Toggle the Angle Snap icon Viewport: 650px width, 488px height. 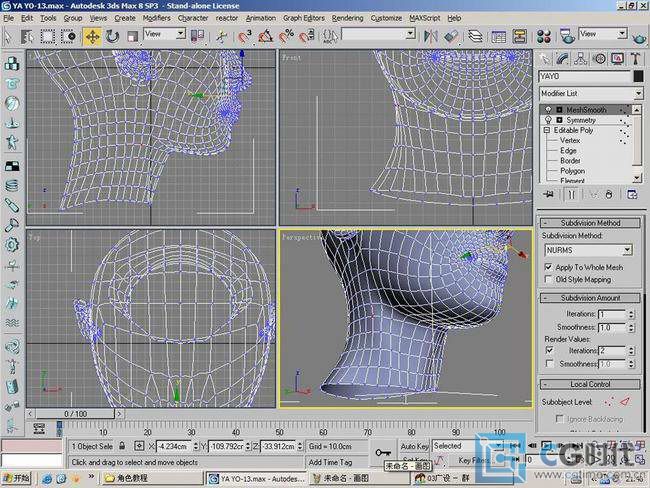click(265, 36)
